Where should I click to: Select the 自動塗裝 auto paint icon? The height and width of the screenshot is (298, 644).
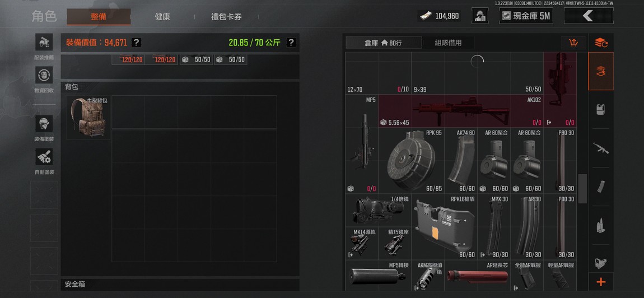pyautogui.click(x=44, y=157)
